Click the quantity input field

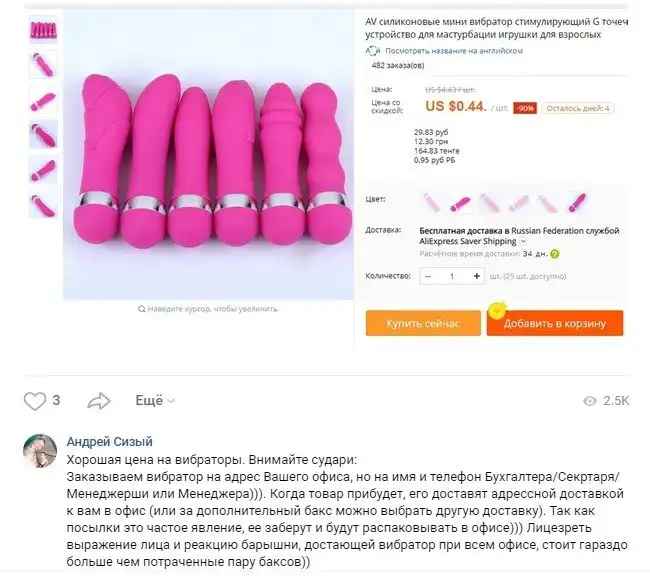(x=452, y=276)
